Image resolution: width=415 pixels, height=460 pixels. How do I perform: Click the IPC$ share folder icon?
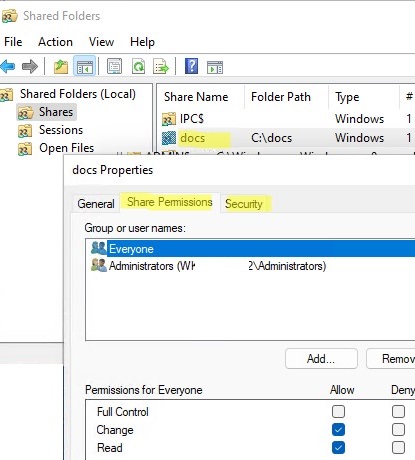(169, 119)
